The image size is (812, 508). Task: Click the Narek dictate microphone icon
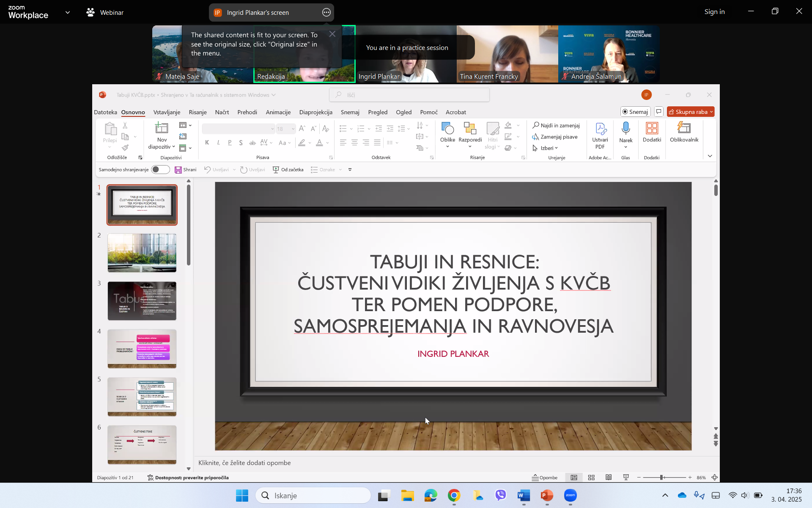625,128
